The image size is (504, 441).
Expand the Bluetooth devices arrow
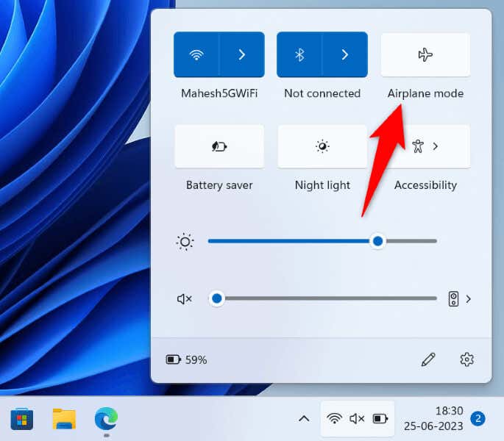(x=345, y=54)
